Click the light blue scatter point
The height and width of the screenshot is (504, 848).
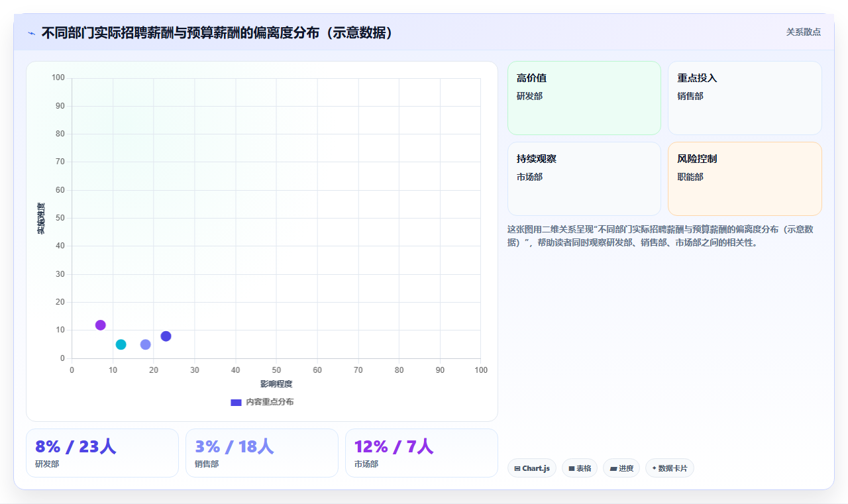[146, 344]
